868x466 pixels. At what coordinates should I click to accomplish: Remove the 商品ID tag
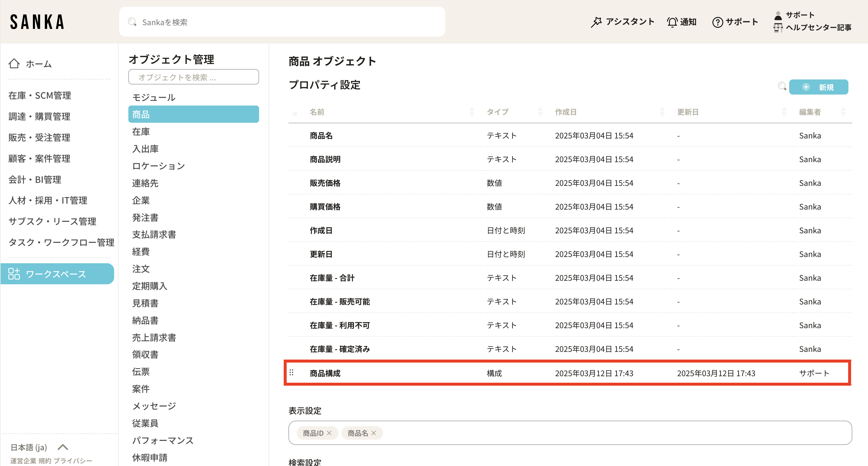329,433
